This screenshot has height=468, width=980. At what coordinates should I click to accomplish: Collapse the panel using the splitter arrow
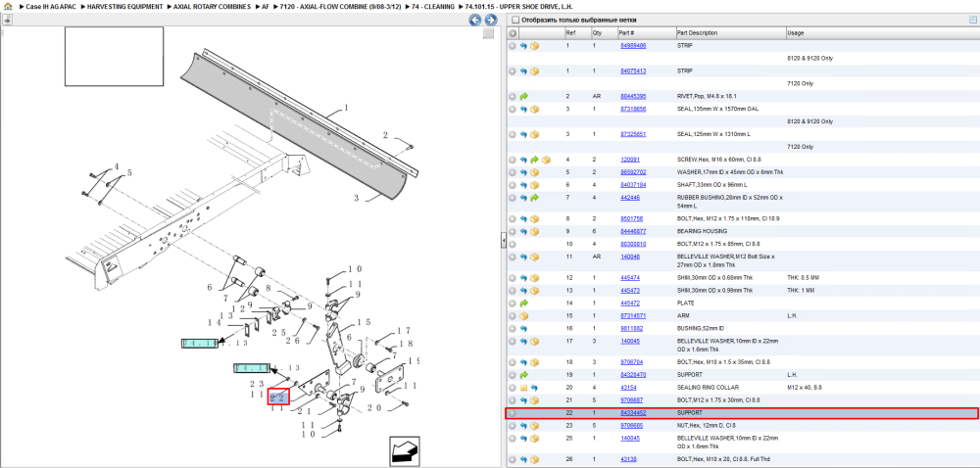503,240
